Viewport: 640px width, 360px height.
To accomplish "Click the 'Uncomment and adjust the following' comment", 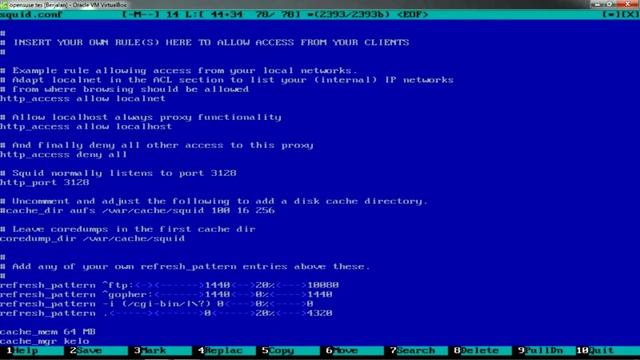I will coord(214,201).
